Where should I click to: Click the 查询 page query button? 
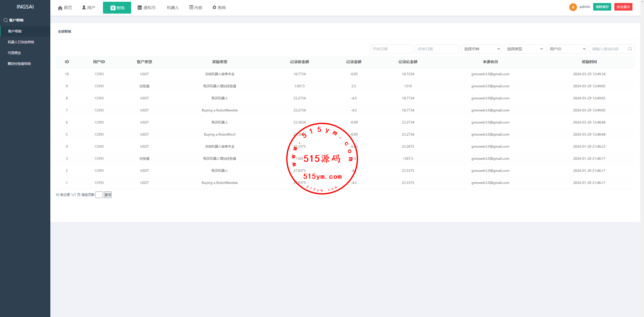click(x=108, y=195)
